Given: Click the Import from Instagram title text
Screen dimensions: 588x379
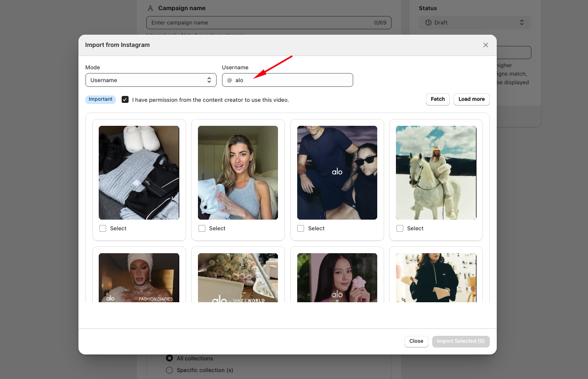Looking at the screenshot, I should [117, 45].
